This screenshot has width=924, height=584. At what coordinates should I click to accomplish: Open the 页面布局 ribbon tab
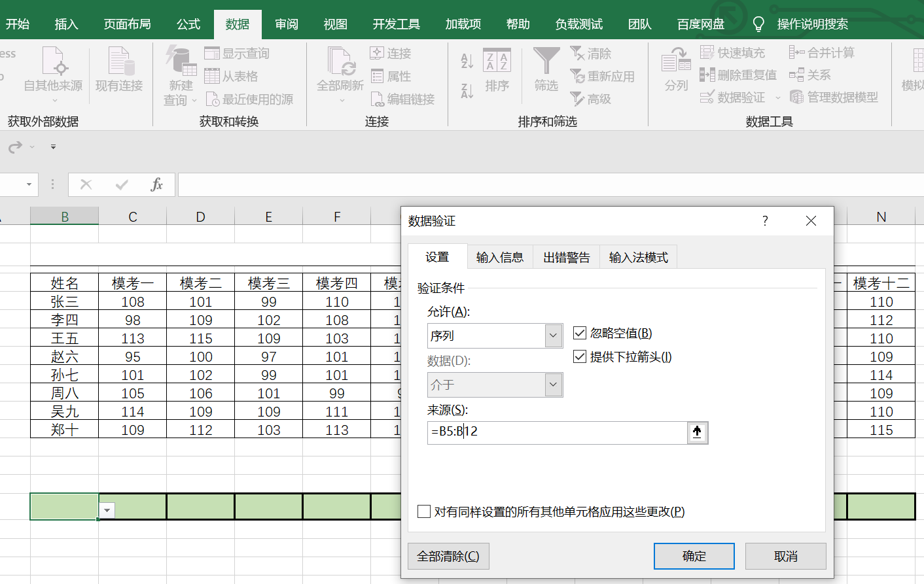tap(127, 24)
